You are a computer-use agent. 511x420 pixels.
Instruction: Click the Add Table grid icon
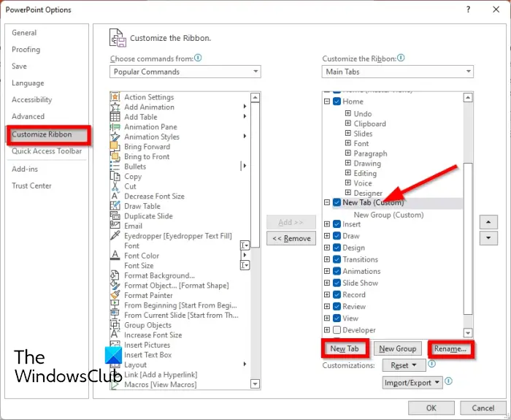(x=115, y=117)
